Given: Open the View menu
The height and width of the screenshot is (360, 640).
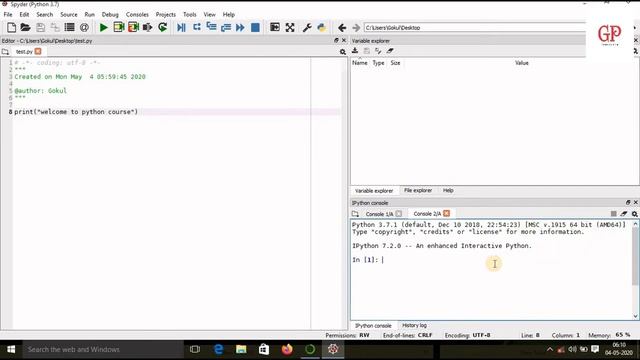Looking at the screenshot, I should coord(209,14).
